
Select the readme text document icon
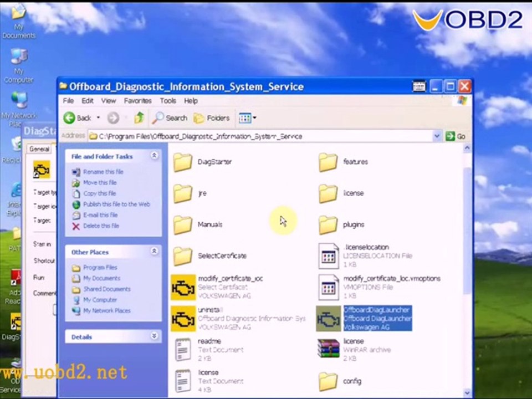click(183, 350)
